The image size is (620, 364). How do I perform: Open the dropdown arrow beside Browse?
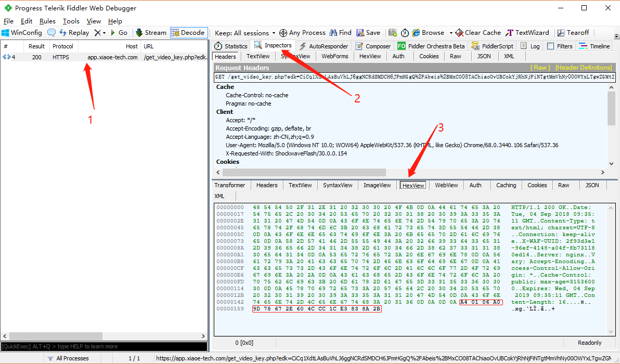(451, 33)
